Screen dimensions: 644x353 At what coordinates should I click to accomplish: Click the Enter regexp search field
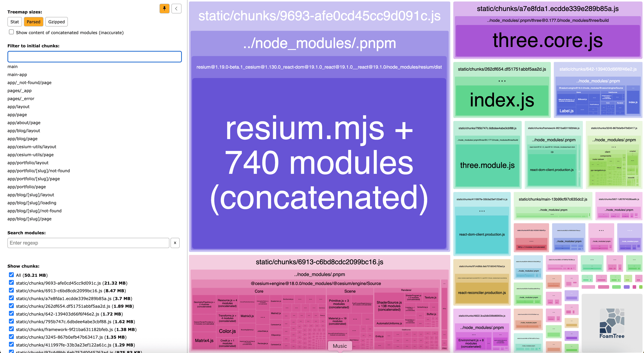88,243
